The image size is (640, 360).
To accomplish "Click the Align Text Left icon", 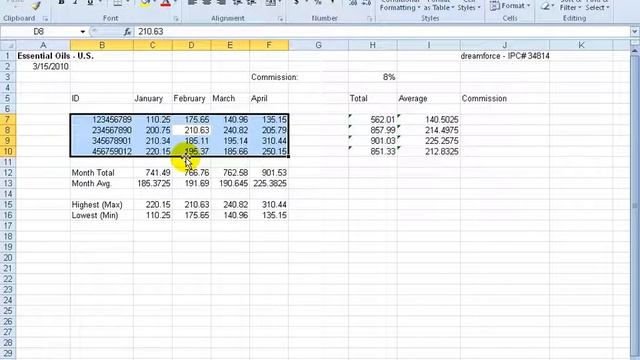I will click(x=192, y=3).
